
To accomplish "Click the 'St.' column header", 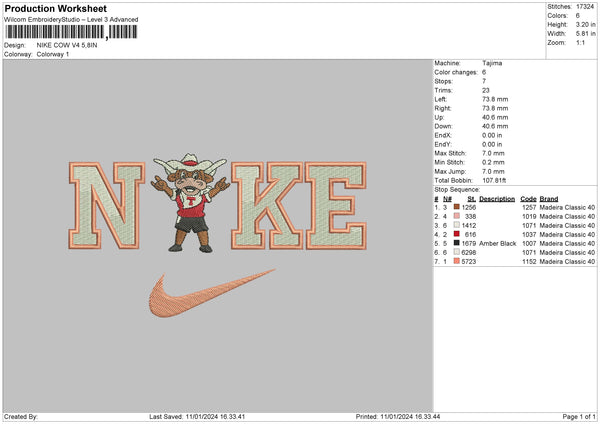I will (x=471, y=199).
